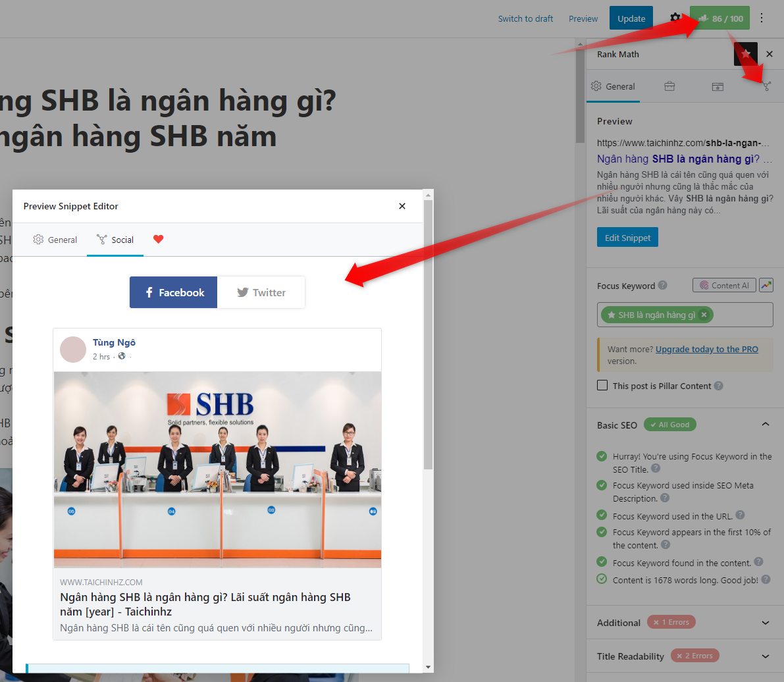Expand the Additional section

tap(766, 623)
